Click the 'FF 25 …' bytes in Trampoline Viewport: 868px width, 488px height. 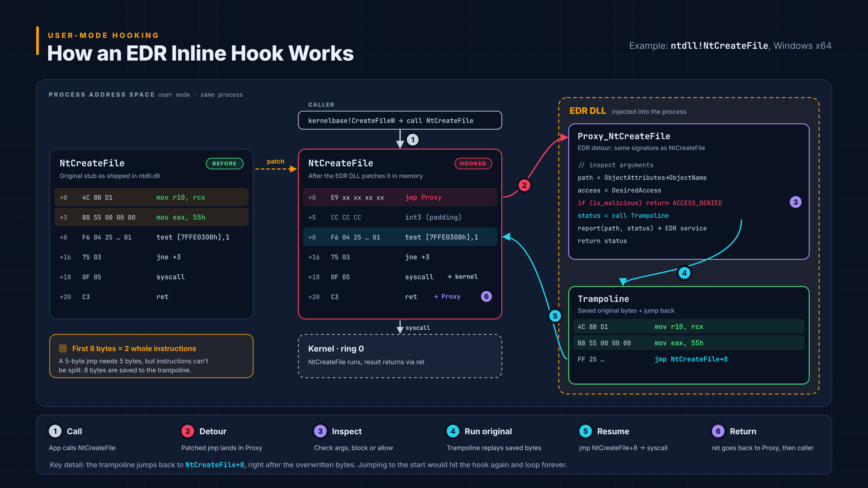[591, 359]
